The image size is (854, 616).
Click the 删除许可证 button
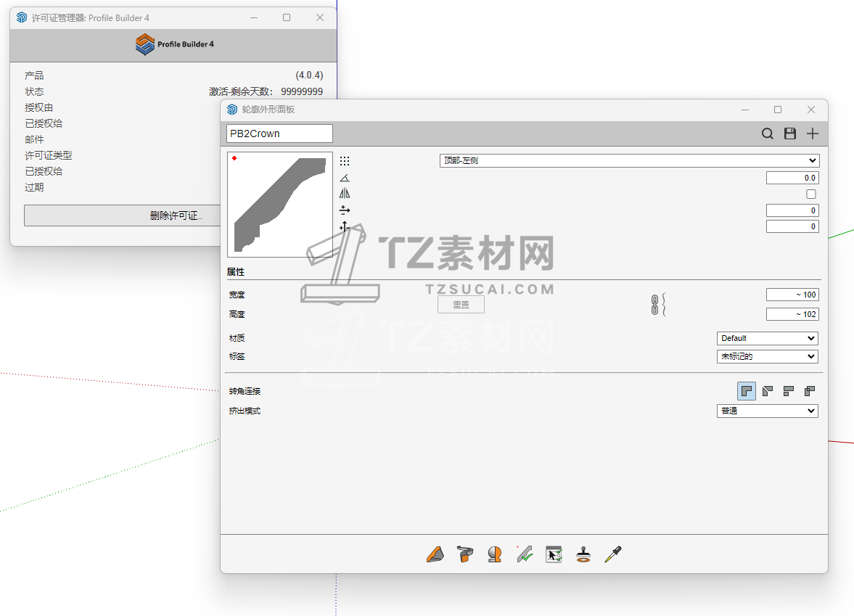(176, 215)
